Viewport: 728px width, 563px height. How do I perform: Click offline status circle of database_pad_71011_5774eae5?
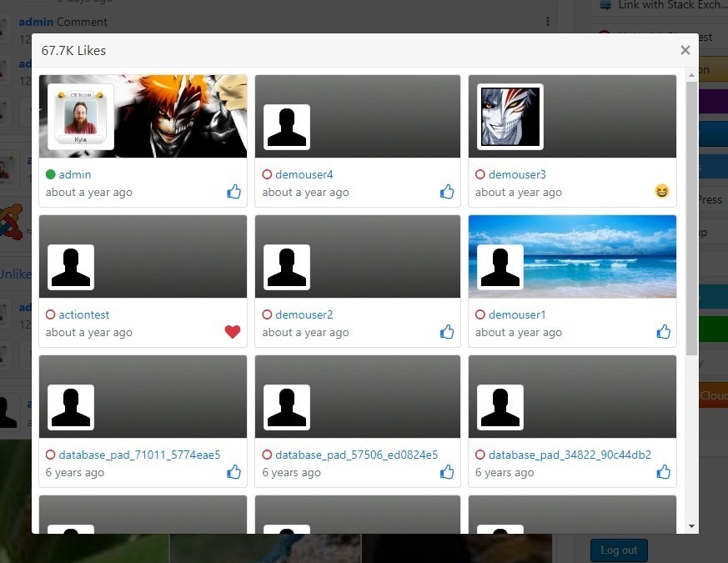[51, 455]
